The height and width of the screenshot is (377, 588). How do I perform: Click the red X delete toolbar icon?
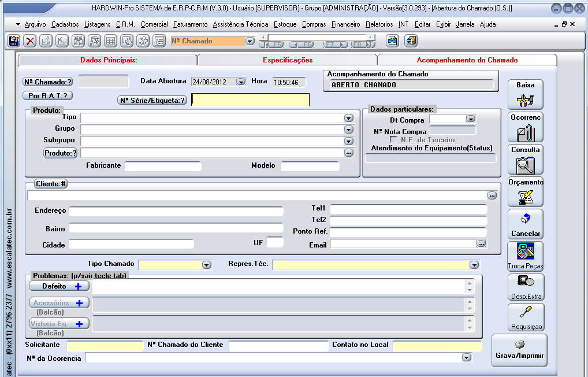click(30, 41)
